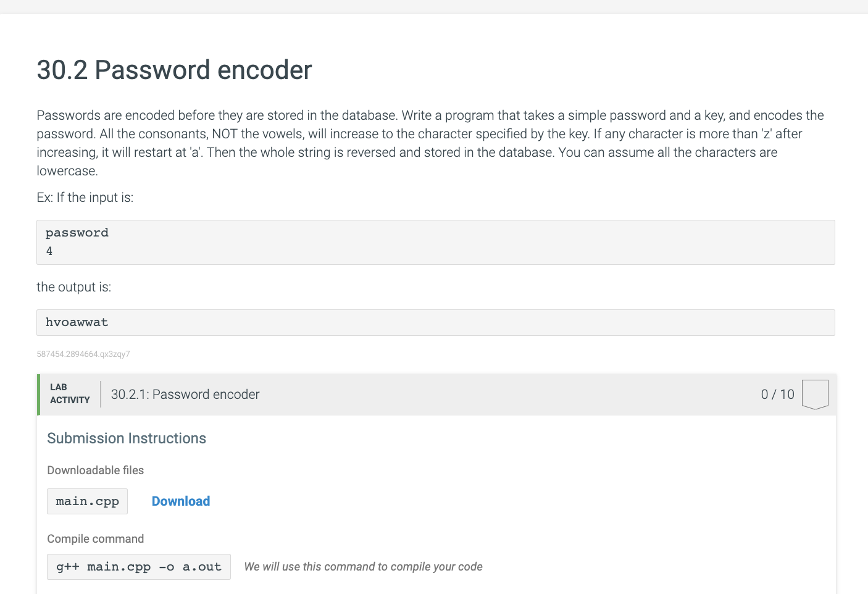The image size is (868, 594).
Task: Click the Compile command label
Action: pyautogui.click(x=96, y=538)
